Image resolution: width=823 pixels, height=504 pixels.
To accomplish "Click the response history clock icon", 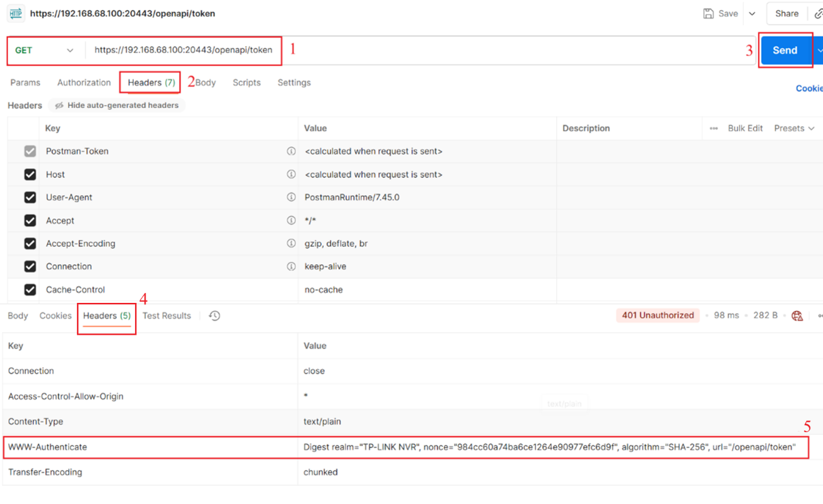I will pyautogui.click(x=214, y=316).
